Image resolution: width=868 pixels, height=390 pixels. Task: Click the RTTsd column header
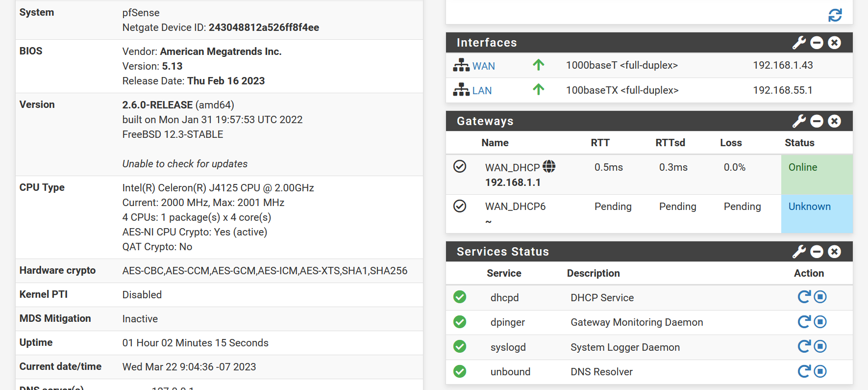click(x=670, y=143)
